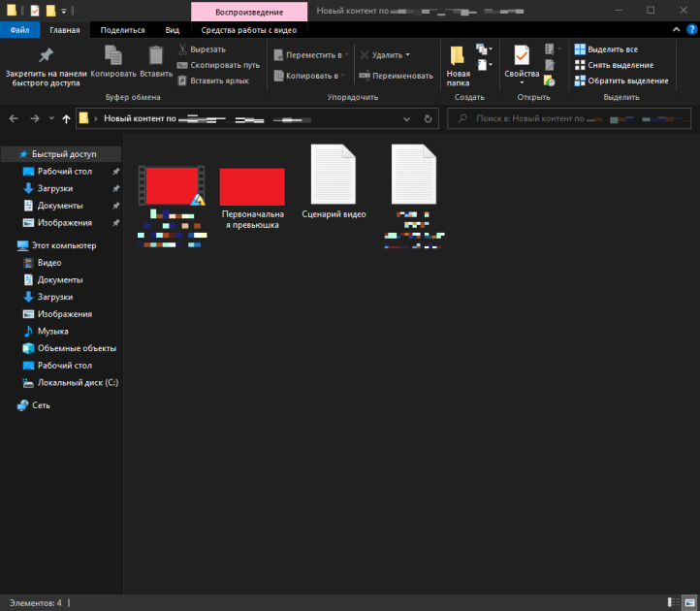Image resolution: width=700 pixels, height=611 pixels.
Task: Go forward with the right arrow
Action: point(34,118)
